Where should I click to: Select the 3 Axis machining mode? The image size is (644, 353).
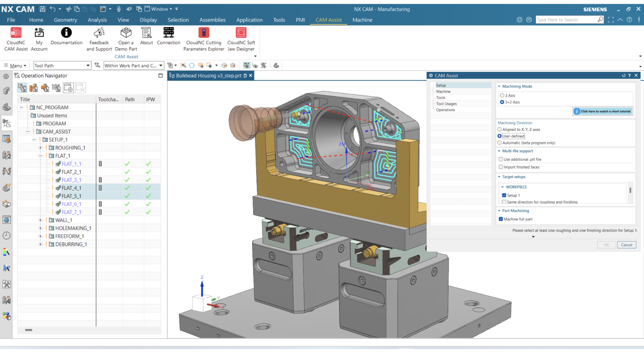(502, 95)
